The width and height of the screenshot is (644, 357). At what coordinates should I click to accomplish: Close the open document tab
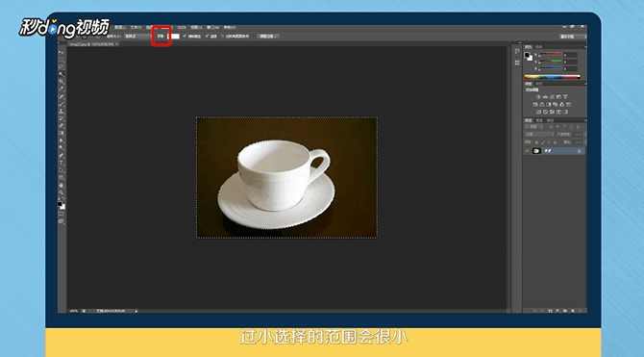[117, 44]
